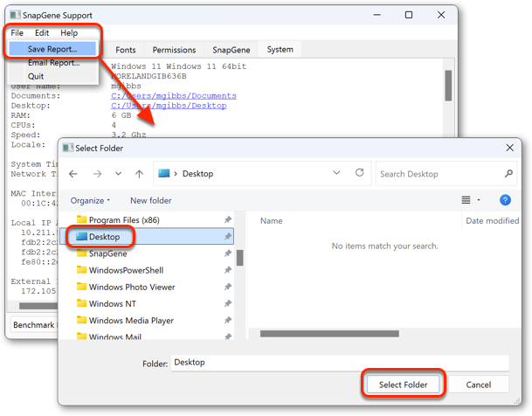532x416 pixels.
Task: Switch to the System tab
Action: 280,50
